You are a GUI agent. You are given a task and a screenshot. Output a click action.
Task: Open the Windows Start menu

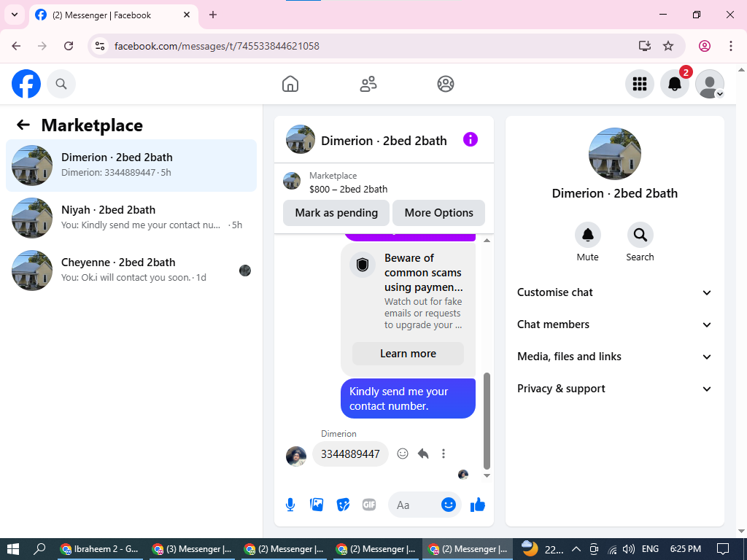(13, 549)
